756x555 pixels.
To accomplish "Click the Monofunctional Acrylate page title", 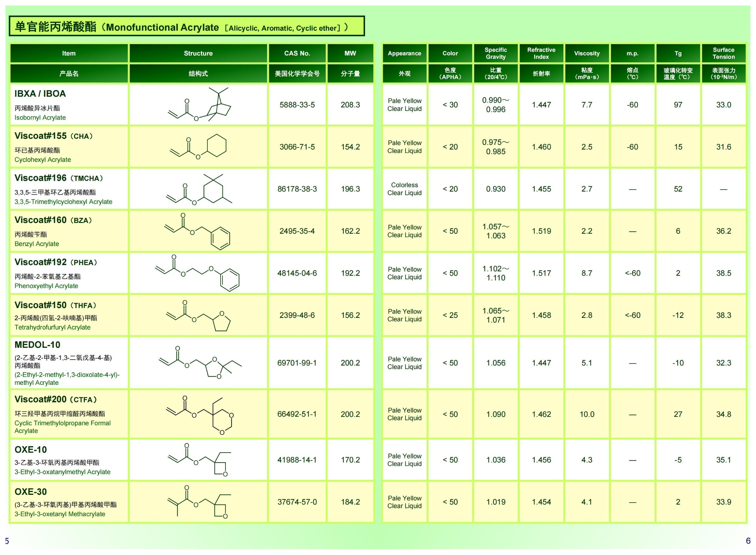I will pyautogui.click(x=187, y=26).
